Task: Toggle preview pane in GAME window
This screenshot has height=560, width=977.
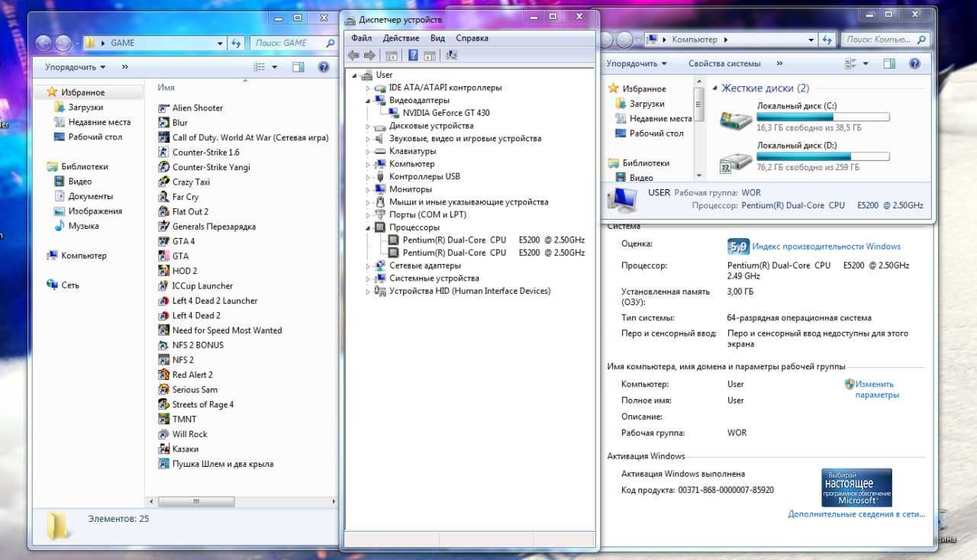Action: point(298,67)
